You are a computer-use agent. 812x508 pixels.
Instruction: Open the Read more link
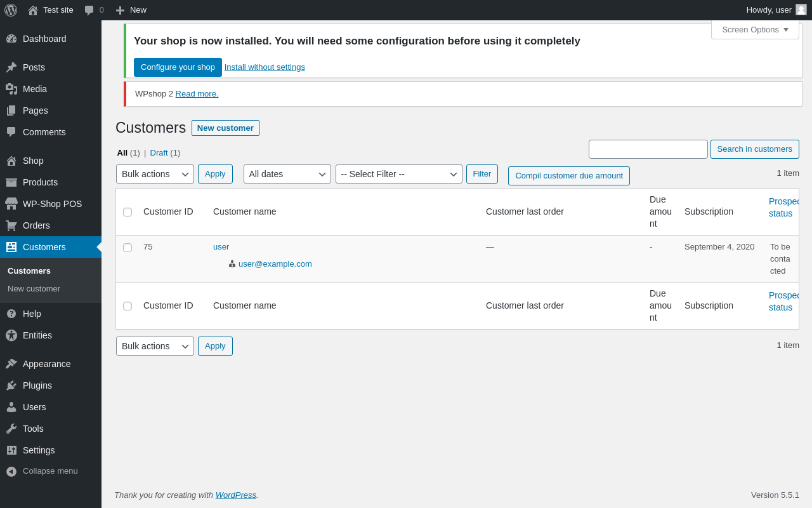coord(197,94)
